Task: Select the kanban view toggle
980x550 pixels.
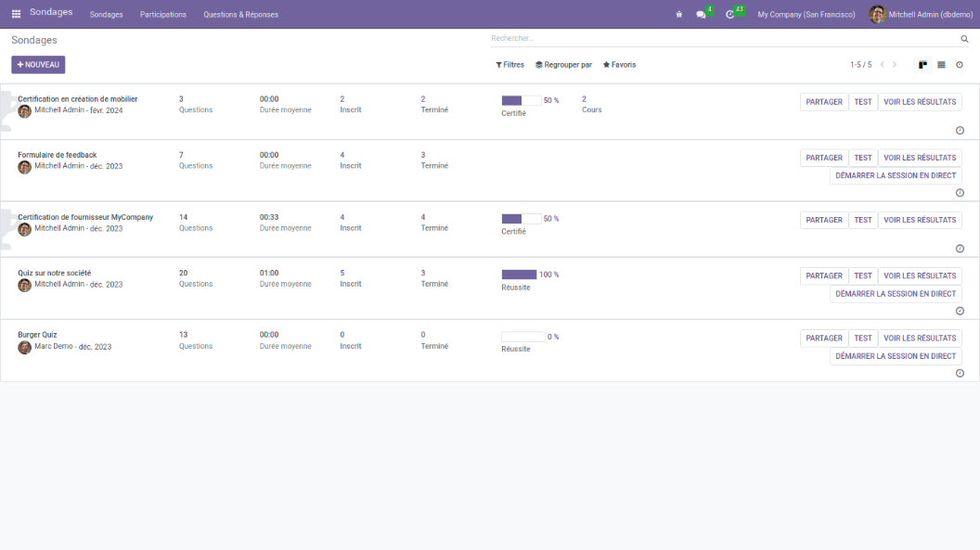Action: tap(922, 65)
